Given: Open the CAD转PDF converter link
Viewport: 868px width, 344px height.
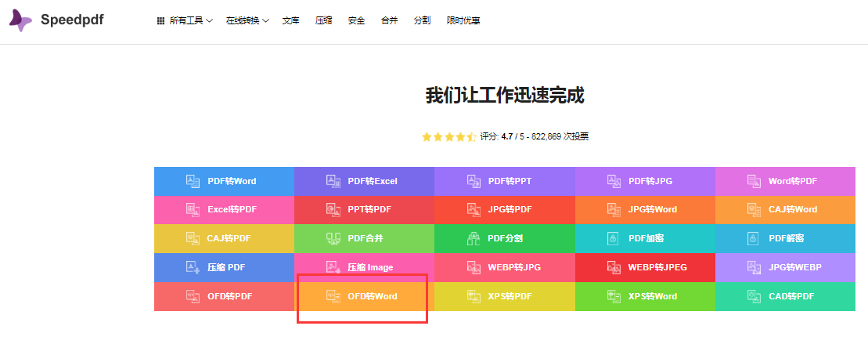Looking at the screenshot, I should [x=785, y=296].
